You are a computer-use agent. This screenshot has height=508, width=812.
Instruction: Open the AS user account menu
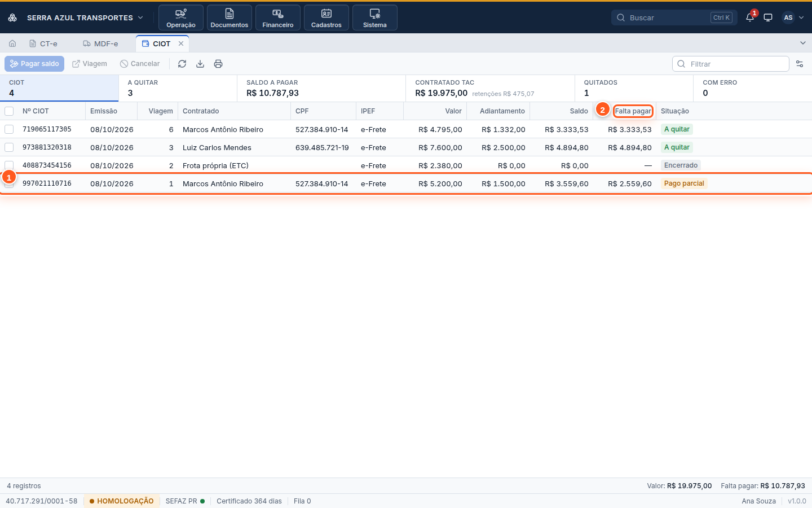(x=793, y=17)
